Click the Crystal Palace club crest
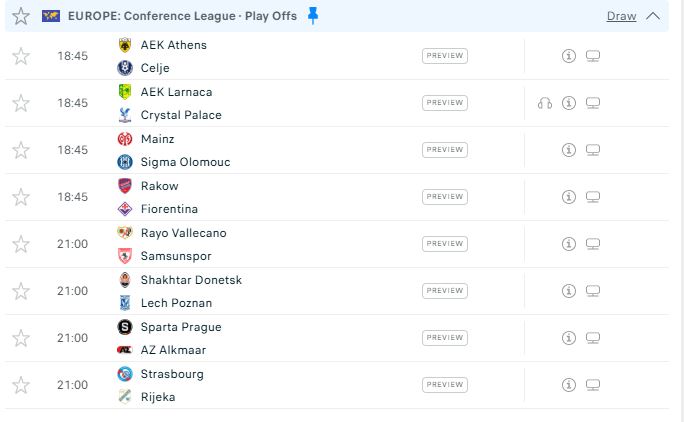This screenshot has width=684, height=422. pos(125,115)
